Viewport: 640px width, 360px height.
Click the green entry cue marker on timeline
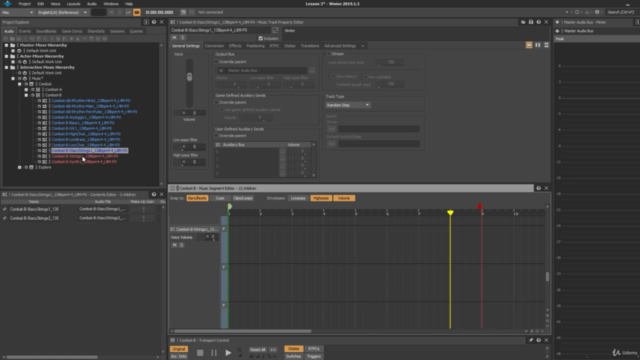point(229,207)
